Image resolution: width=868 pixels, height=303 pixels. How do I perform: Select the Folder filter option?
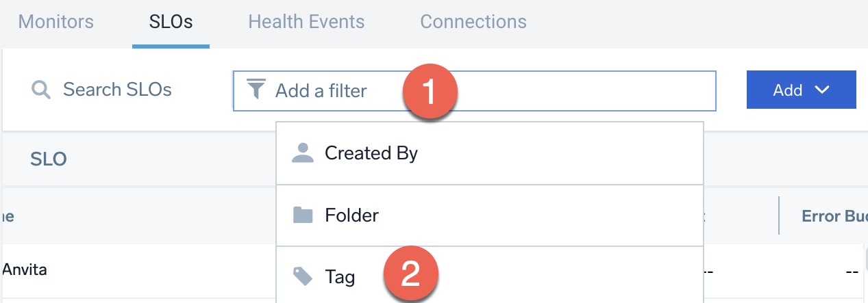click(351, 216)
